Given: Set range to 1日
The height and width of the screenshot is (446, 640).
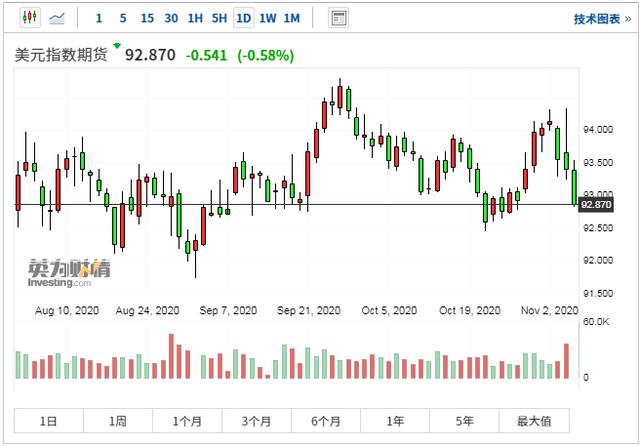Looking at the screenshot, I should click(x=49, y=421).
